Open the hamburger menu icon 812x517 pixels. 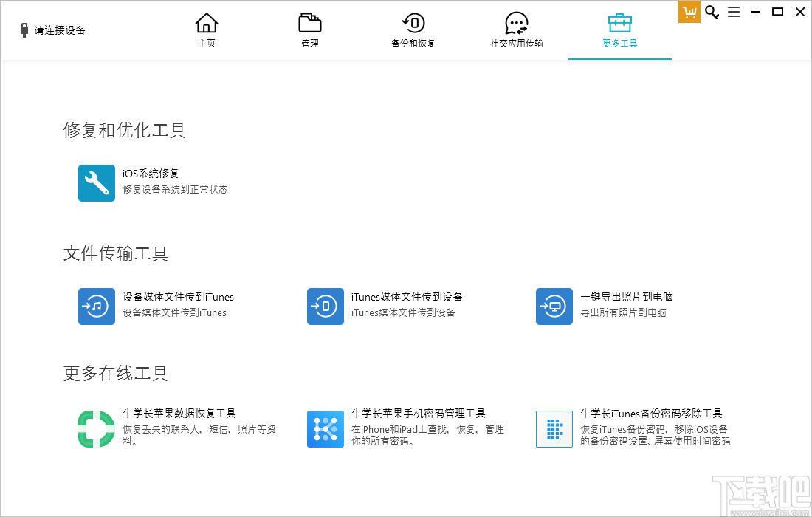734,12
